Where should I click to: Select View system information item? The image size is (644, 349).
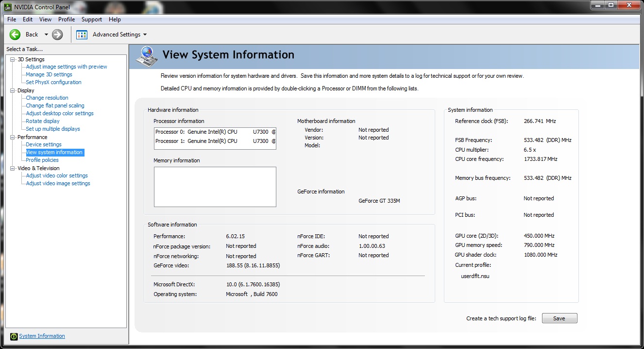54,152
